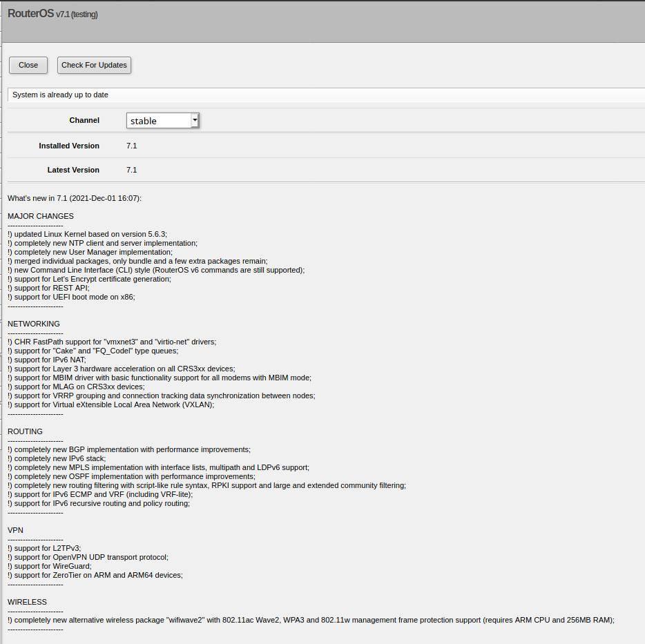Click the ROUTING heading
The width and height of the screenshot is (645, 644).
pyautogui.click(x=25, y=432)
